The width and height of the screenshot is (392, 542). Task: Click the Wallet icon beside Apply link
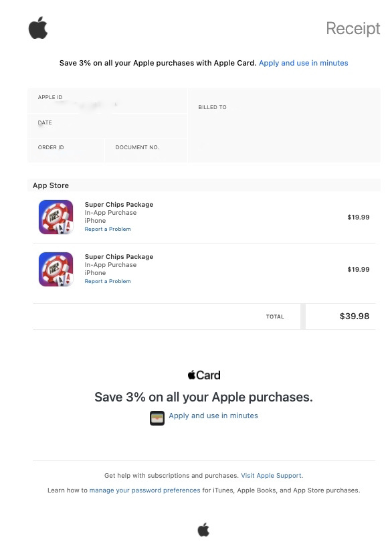click(157, 418)
